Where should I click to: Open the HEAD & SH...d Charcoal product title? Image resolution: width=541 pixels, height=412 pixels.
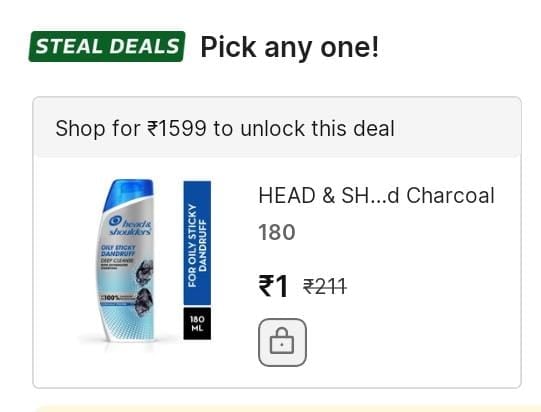376,196
